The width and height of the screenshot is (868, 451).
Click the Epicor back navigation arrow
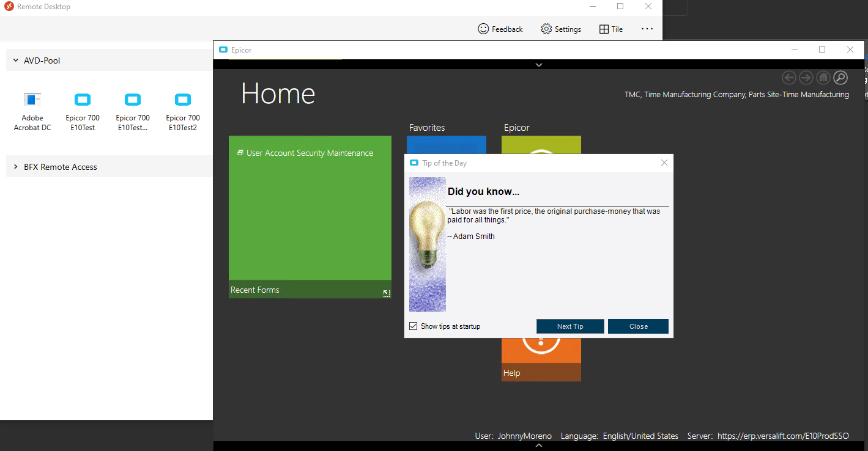tap(789, 78)
